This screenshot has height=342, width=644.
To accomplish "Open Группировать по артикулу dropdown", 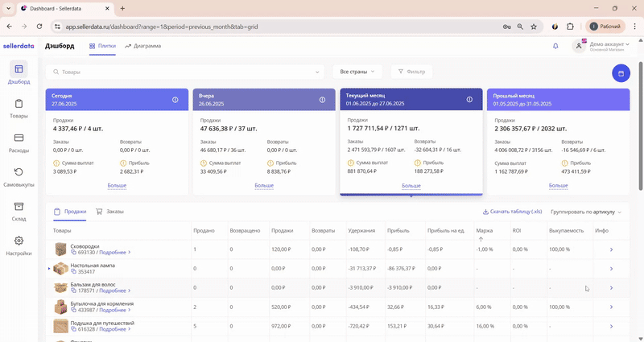I will point(586,212).
